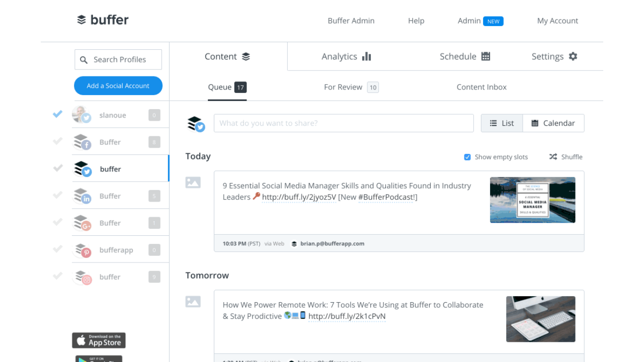Open the Admin menu item

coord(469,21)
